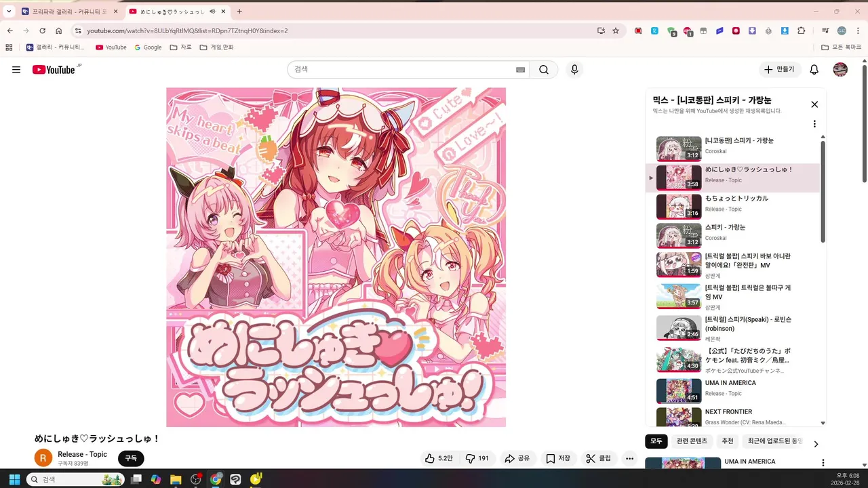Open the apps grid in bookmarks bar
The width and height of the screenshot is (868, 488).
click(x=9, y=47)
